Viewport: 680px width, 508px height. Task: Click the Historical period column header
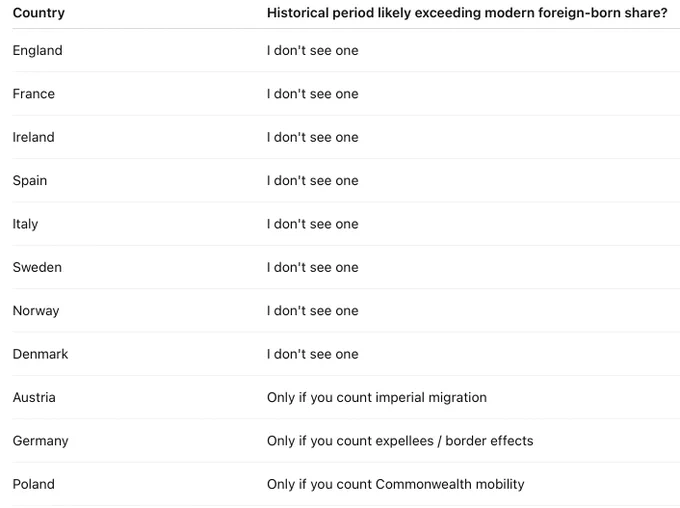click(467, 13)
